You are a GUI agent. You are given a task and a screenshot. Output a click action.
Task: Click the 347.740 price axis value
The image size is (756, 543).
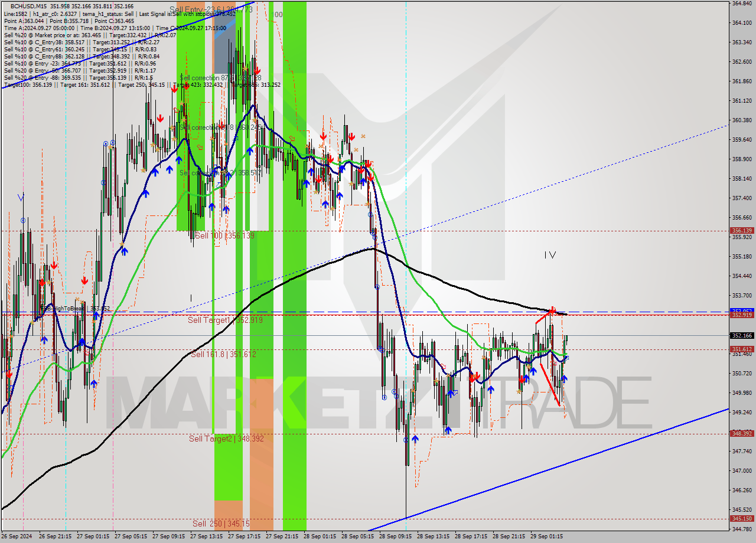coord(742,451)
